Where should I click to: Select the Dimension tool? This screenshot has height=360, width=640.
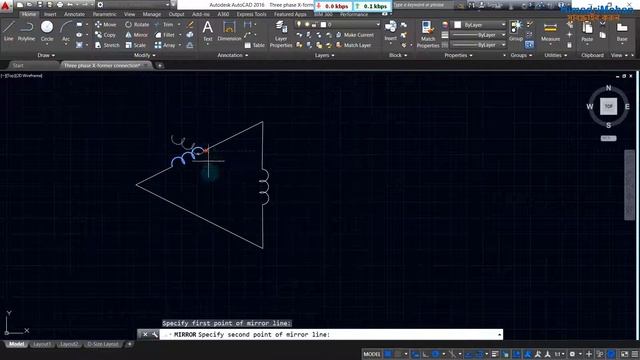229,31
